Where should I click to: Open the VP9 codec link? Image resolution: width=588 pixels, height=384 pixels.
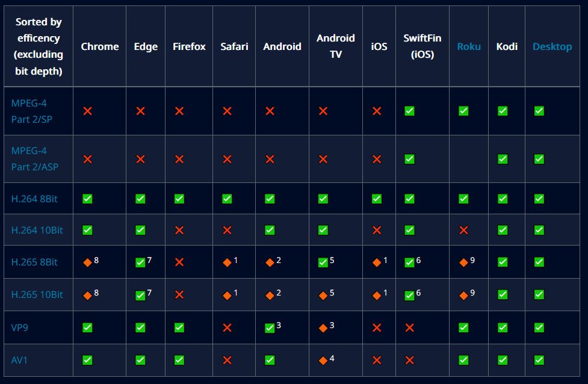pyautogui.click(x=19, y=327)
